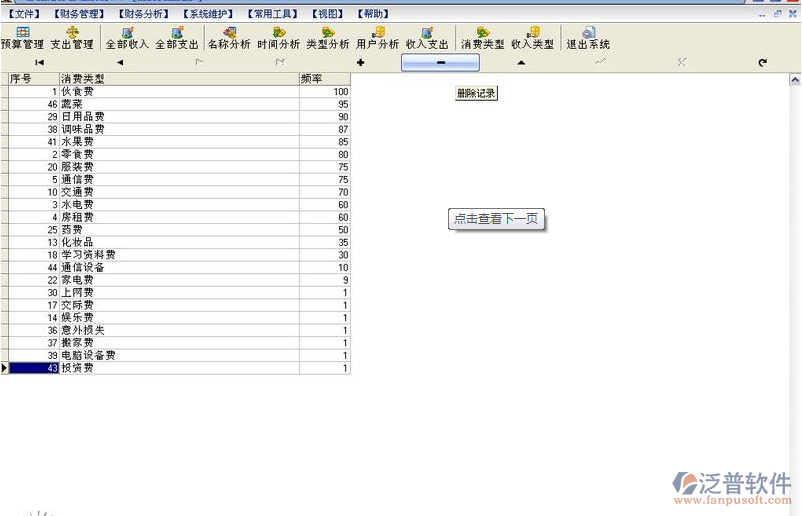Open 时间分析 time analysis
Image resolution: width=802 pixels, height=516 pixels.
point(278,39)
